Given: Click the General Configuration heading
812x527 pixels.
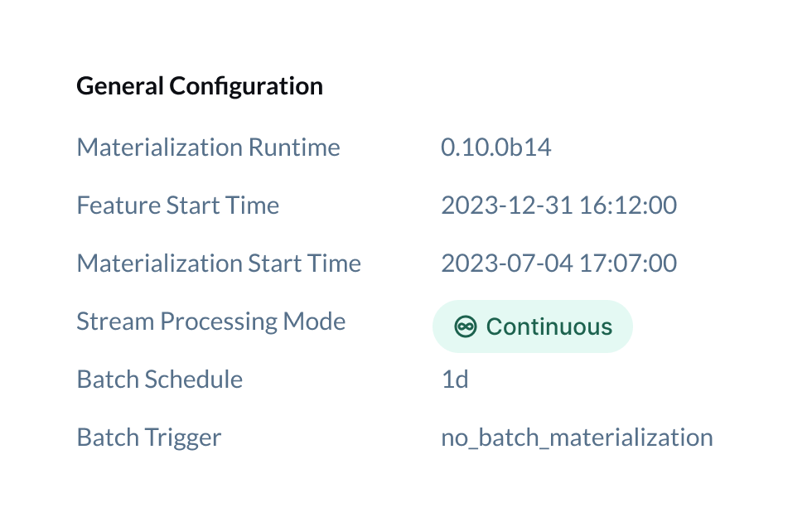Looking at the screenshot, I should pos(200,86).
